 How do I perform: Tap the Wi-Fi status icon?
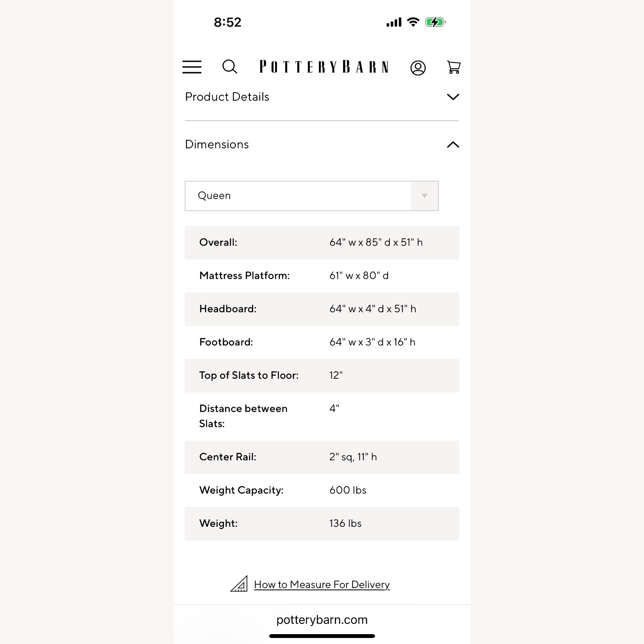[413, 22]
